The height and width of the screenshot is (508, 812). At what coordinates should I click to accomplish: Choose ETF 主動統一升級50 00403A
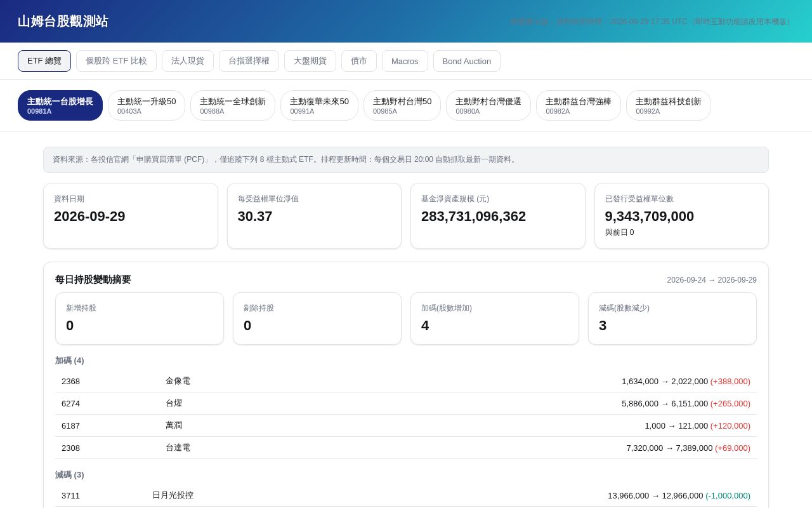click(147, 105)
